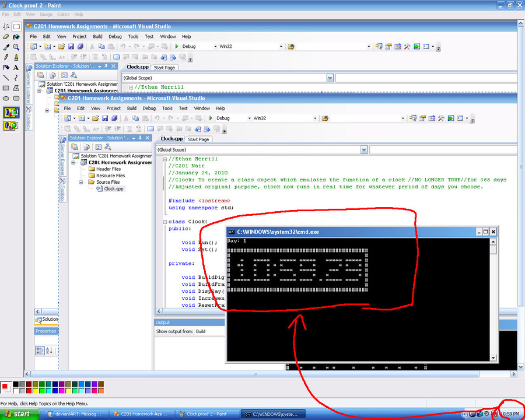Open Paint's Image menu
This screenshot has width=525, height=420.
[x=46, y=15]
